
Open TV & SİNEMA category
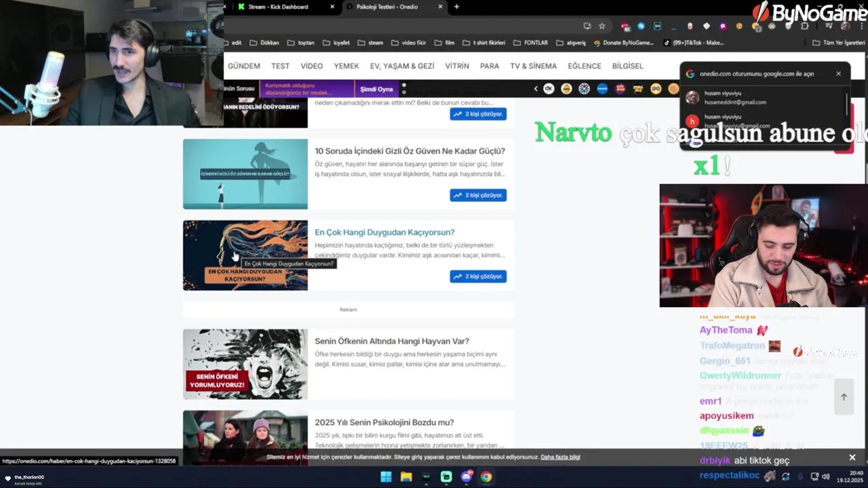(534, 66)
